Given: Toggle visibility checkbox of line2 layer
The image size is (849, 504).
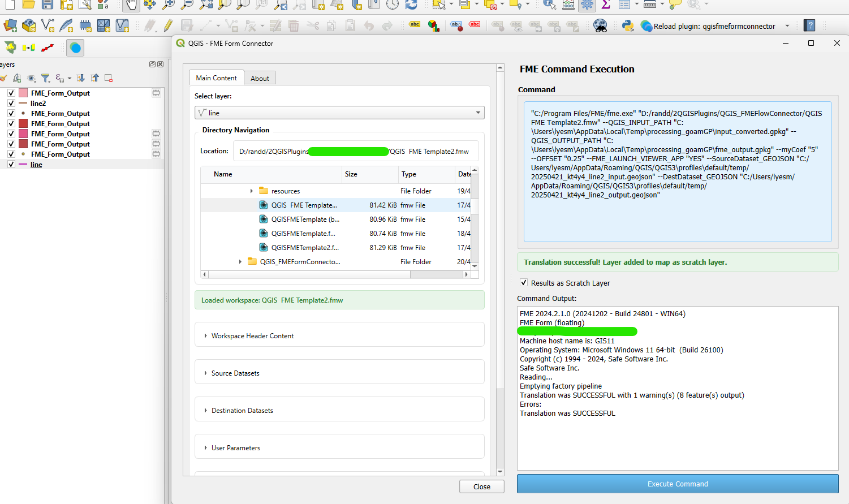Looking at the screenshot, I should pos(11,103).
